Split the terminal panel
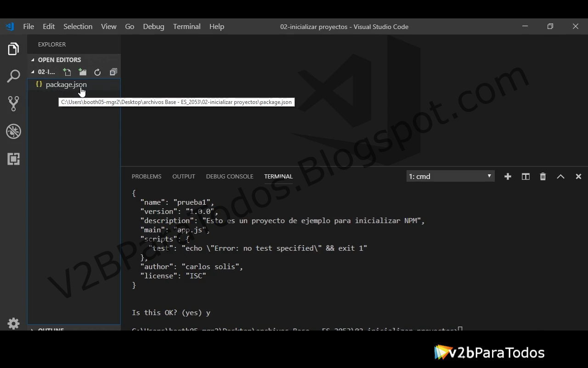Screen dimensions: 588x368 coord(526,176)
